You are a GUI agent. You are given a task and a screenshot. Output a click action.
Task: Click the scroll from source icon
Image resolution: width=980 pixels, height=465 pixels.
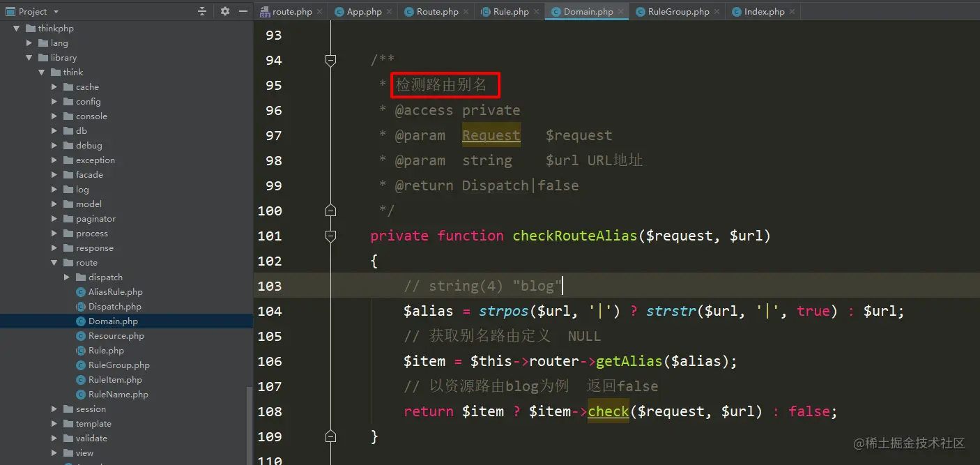pyautogui.click(x=202, y=11)
